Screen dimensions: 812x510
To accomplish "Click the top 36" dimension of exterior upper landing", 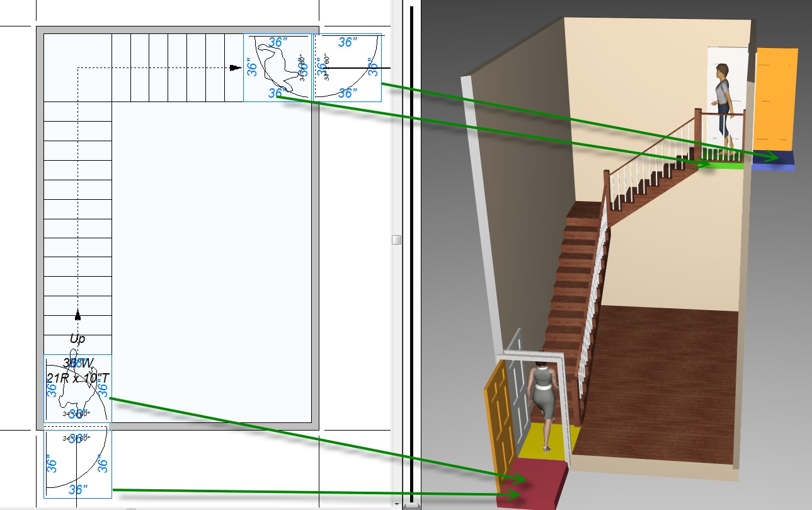I will point(346,42).
